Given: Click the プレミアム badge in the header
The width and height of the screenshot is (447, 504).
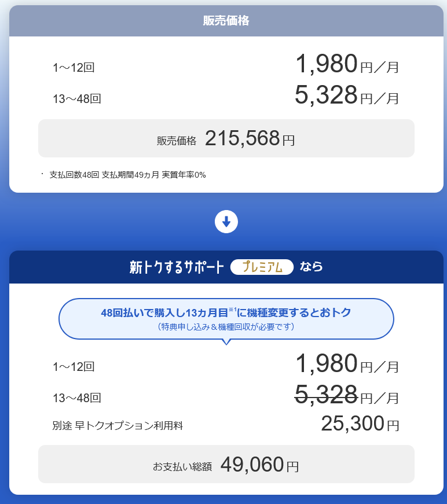Looking at the screenshot, I should point(262,267).
